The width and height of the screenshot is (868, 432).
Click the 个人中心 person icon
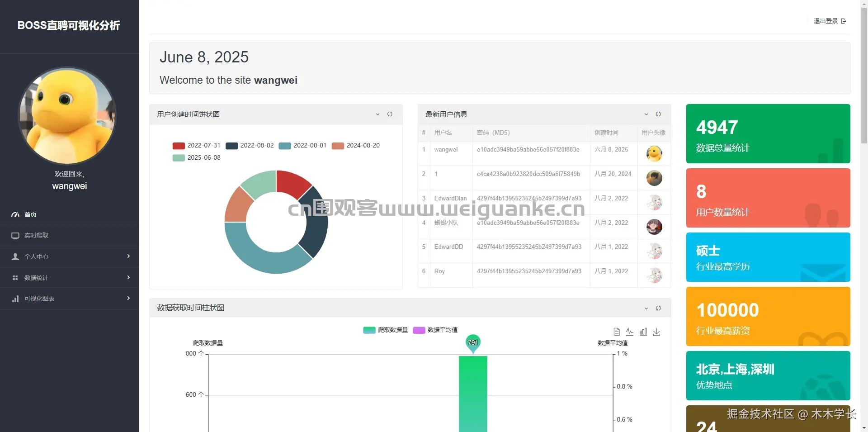[15, 256]
